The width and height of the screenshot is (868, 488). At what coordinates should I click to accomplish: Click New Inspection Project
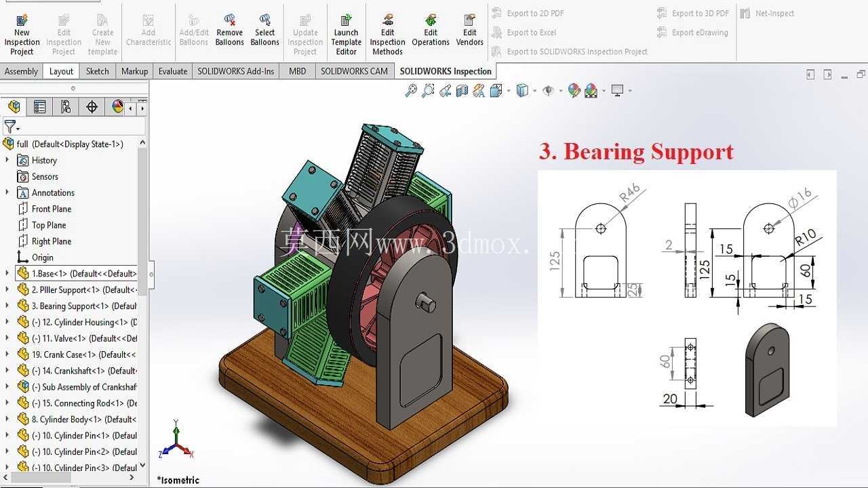(22, 34)
